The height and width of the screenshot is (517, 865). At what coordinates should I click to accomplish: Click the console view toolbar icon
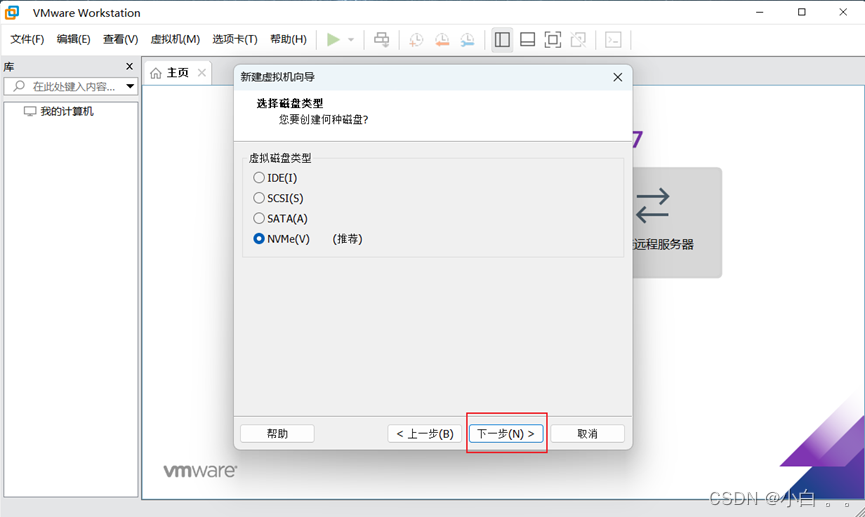pos(613,40)
